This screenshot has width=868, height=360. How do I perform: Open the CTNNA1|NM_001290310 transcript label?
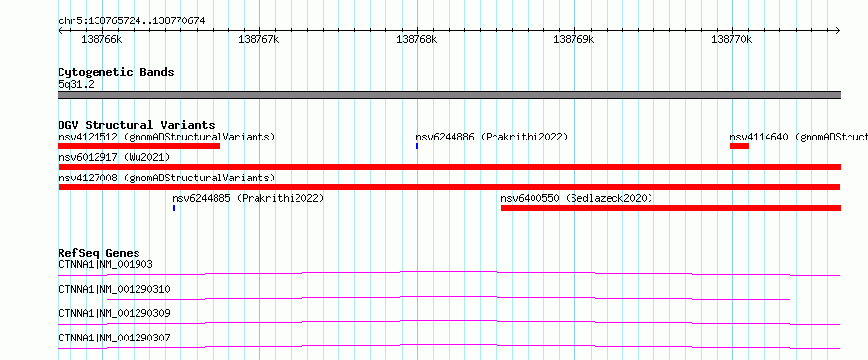click(114, 289)
